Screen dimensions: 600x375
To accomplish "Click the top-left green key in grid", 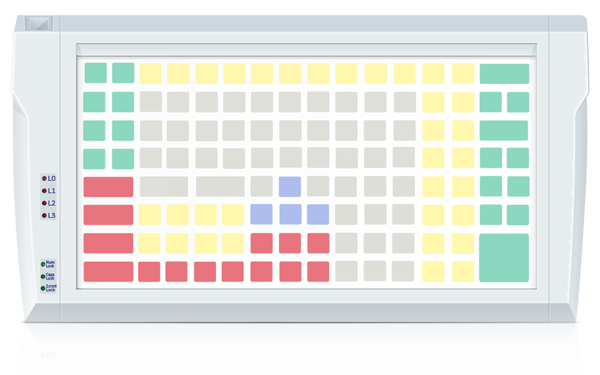I will (x=96, y=73).
